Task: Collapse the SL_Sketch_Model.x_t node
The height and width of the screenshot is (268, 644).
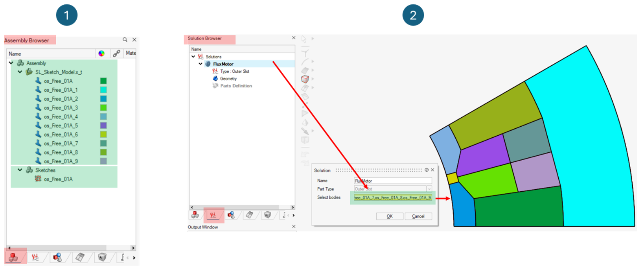Action: (20, 72)
